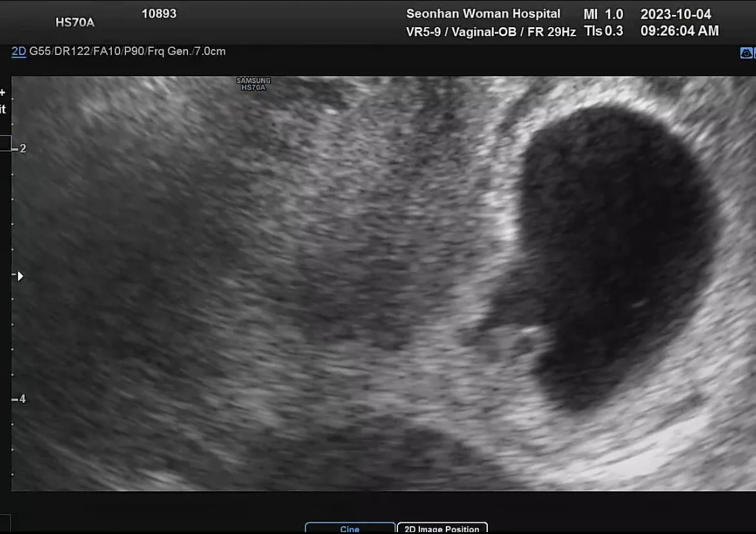This screenshot has height=534, width=756.
Task: Switch to the 2D Image Position tab
Action: (442, 529)
